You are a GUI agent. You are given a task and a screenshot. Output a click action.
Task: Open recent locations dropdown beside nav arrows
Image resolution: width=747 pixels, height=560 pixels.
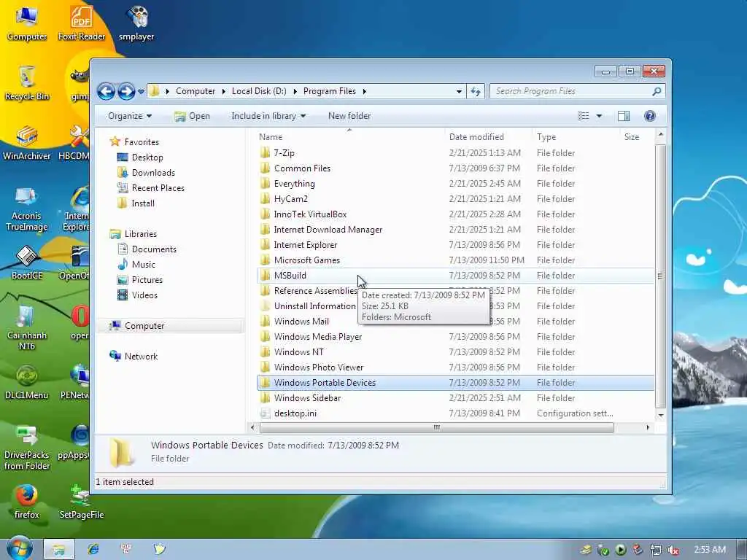(141, 91)
